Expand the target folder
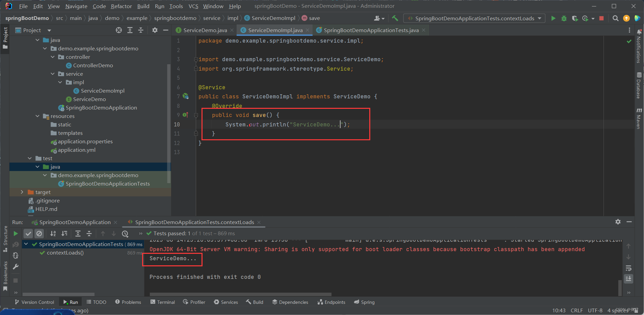 [22, 192]
